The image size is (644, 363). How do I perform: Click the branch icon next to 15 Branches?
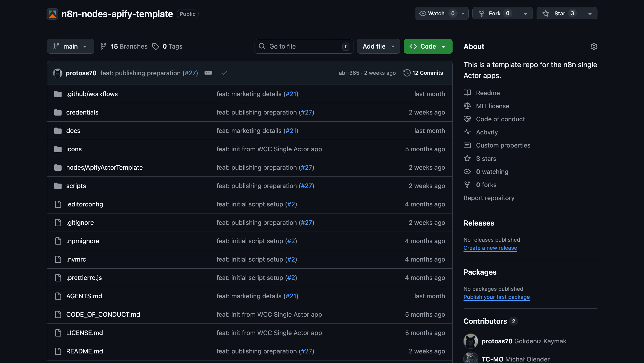(x=103, y=46)
